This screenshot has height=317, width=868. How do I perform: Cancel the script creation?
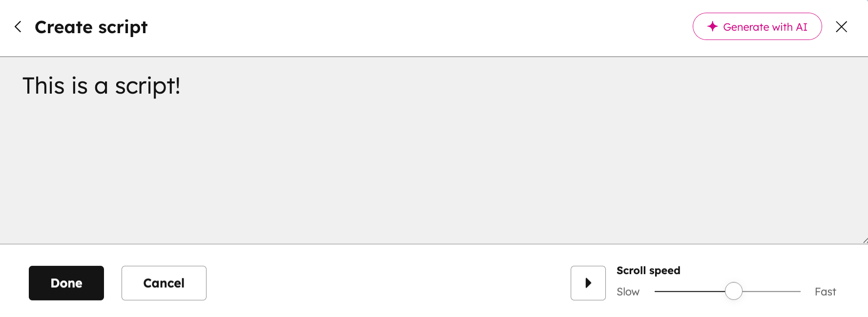(164, 283)
